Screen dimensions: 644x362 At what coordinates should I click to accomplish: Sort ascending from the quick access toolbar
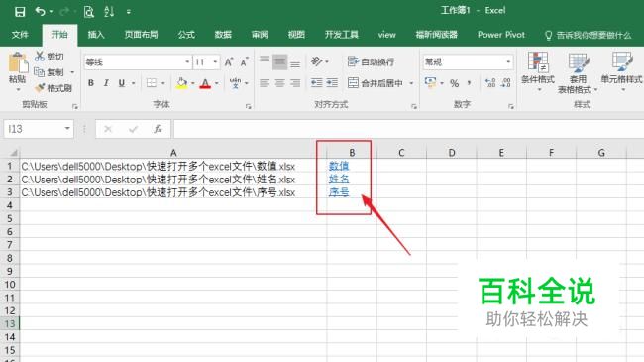tap(109, 12)
